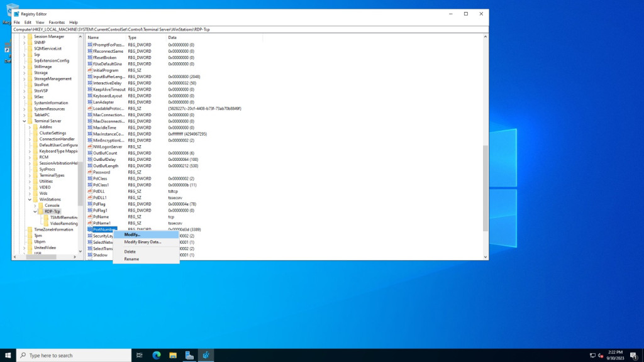Click the Password string value icon
This screenshot has height=362, width=644.
pos(90,172)
